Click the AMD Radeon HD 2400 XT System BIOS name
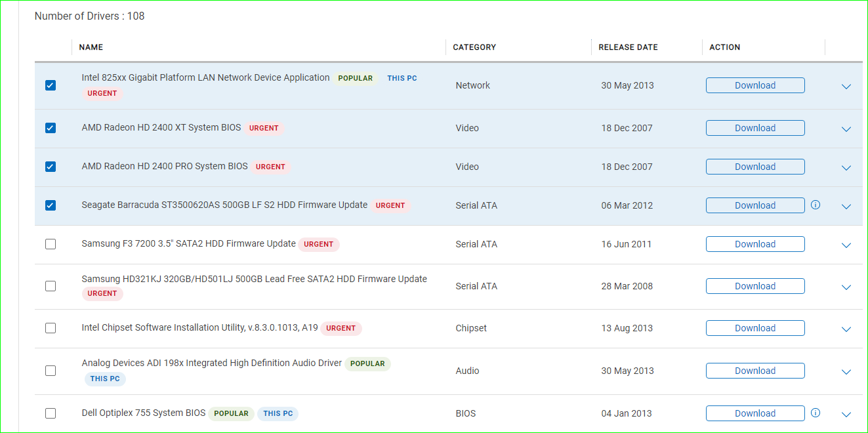 [x=161, y=127]
